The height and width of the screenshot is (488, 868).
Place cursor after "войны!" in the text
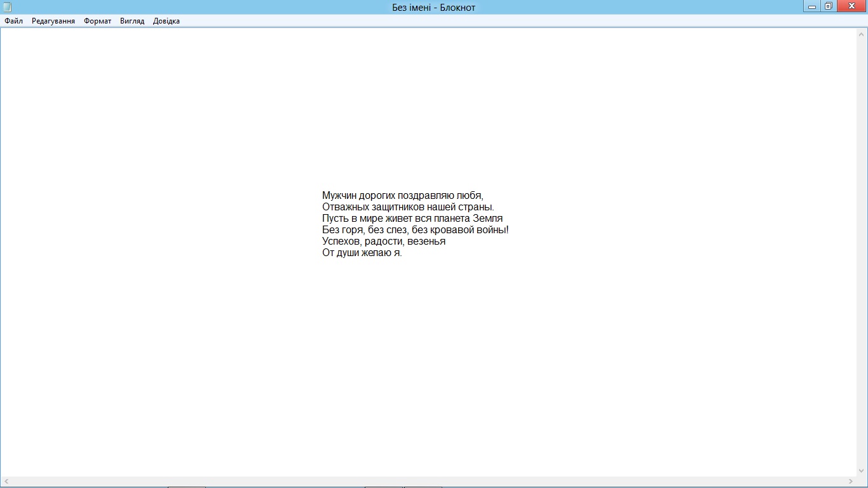click(x=510, y=230)
